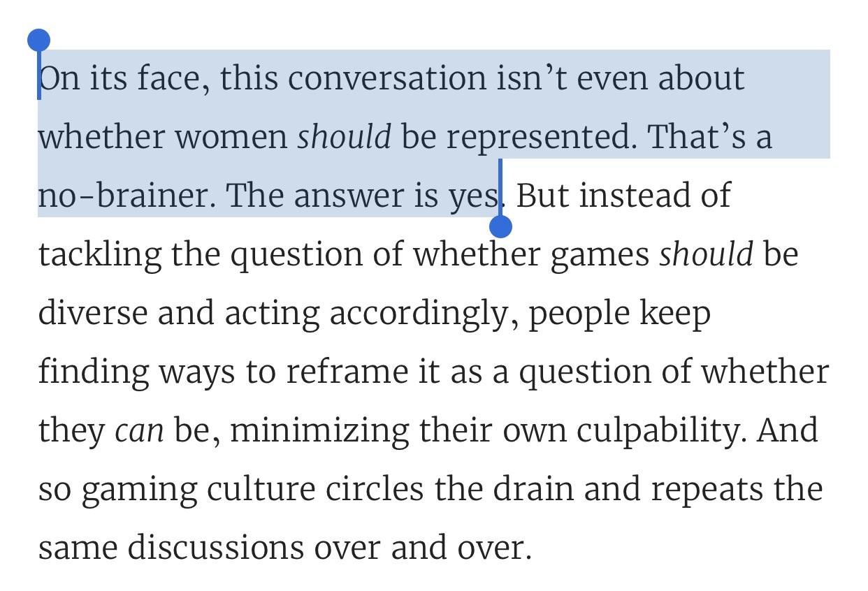This screenshot has height=591, width=868.
Task: Click the highlighted word "answer"
Action: point(347,196)
